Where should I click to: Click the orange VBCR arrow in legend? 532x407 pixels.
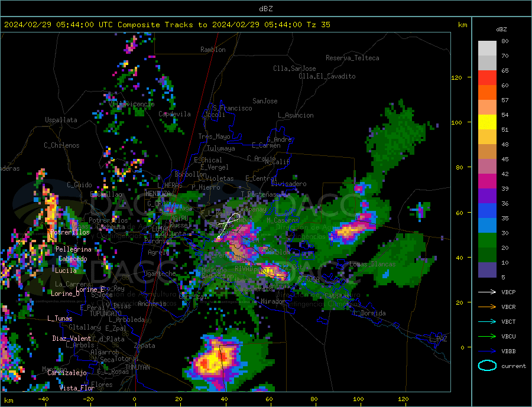pos(487,307)
